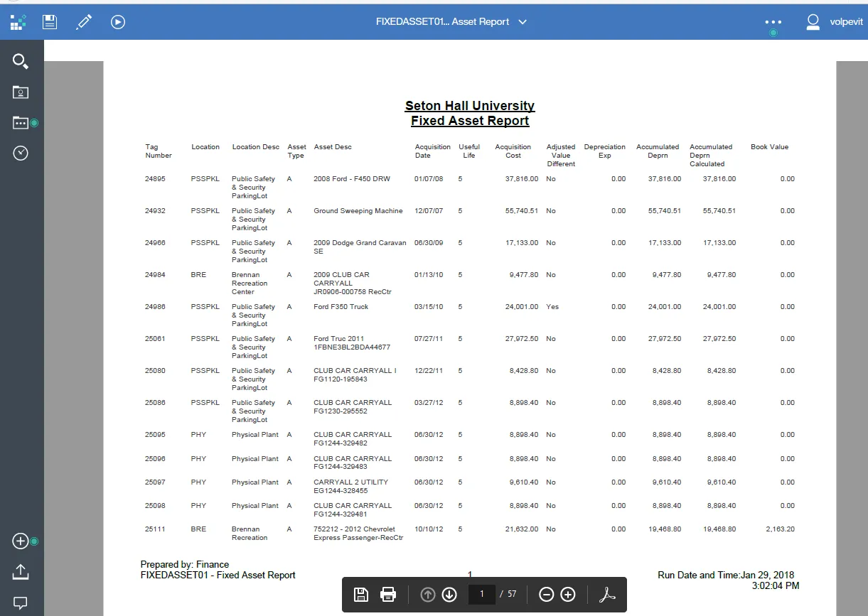Screen dimensions: 868x616
Task: Click asset description 2008 Ford - F450 DRW
Action: click(352, 179)
